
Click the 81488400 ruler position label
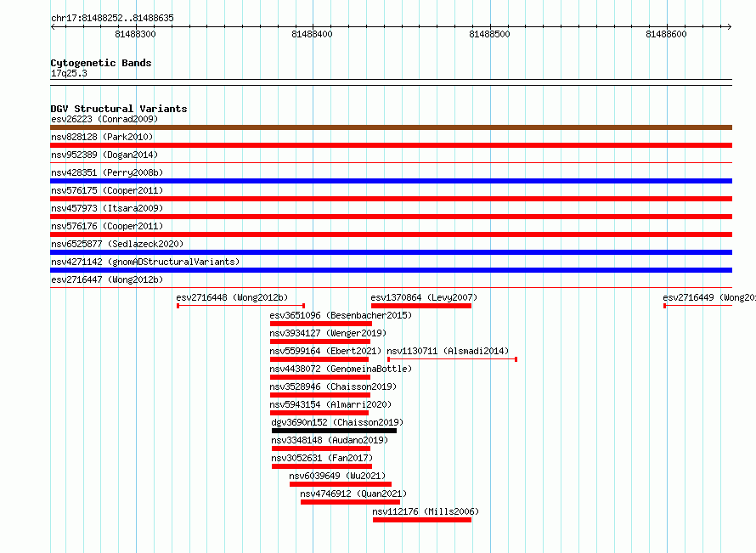pyautogui.click(x=312, y=34)
